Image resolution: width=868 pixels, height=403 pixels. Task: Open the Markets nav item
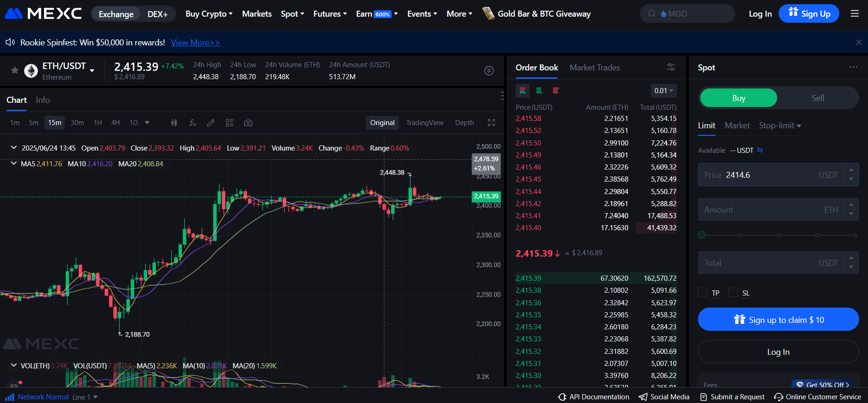[x=256, y=14]
